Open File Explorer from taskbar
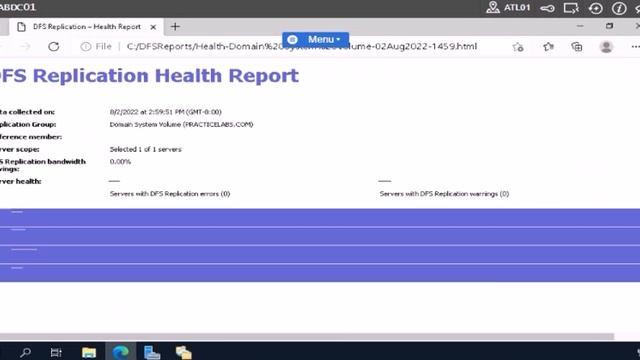 [89, 352]
